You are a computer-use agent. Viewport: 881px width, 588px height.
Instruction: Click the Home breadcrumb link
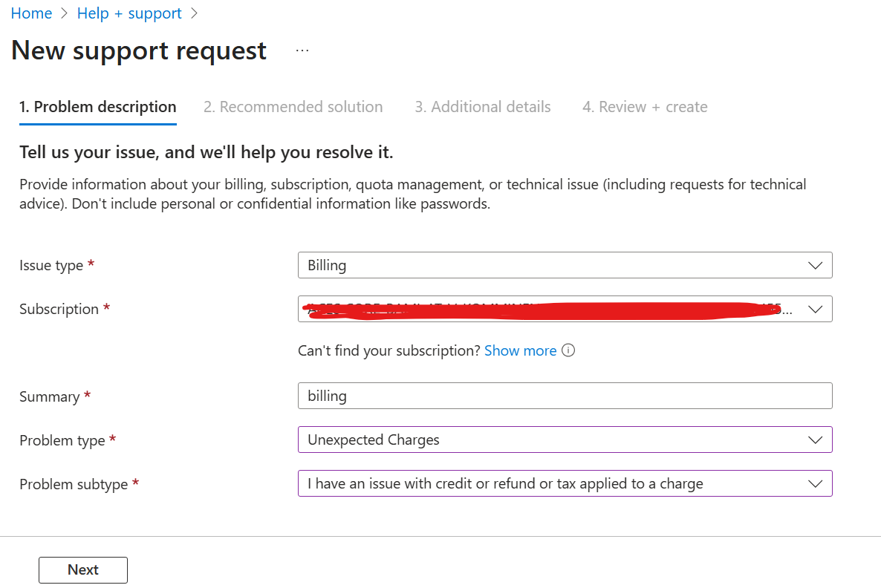(x=31, y=13)
